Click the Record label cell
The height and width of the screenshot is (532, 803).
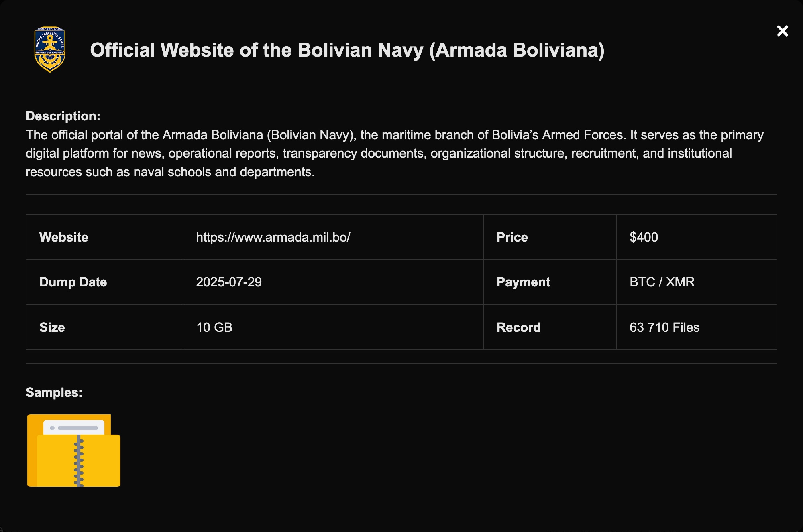(x=518, y=327)
